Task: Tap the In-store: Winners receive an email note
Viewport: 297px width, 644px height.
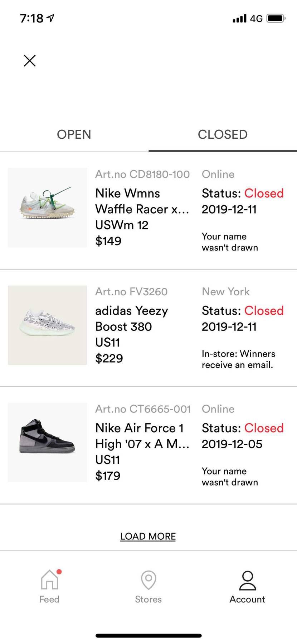Action: (238, 359)
